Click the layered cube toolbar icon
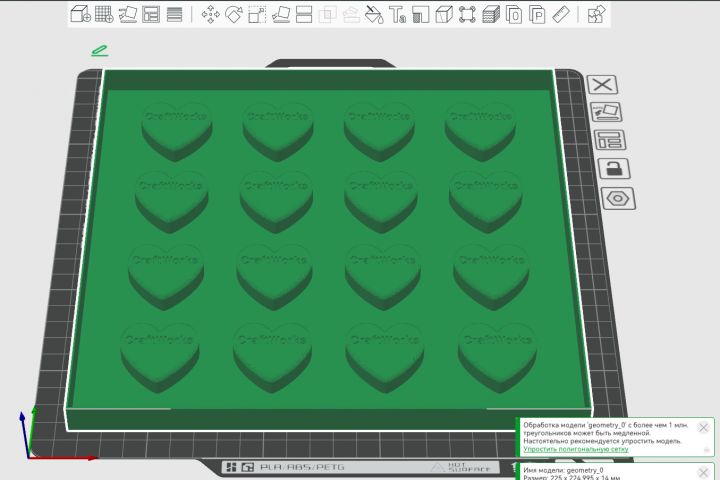Screen dimensions: 720x480 click(491, 14)
